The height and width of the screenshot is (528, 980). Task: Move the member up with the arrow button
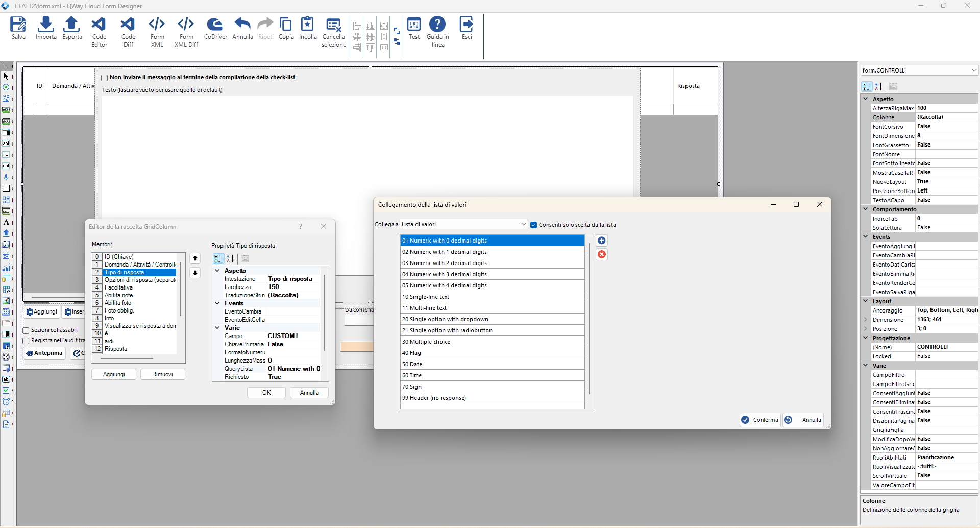tap(195, 258)
